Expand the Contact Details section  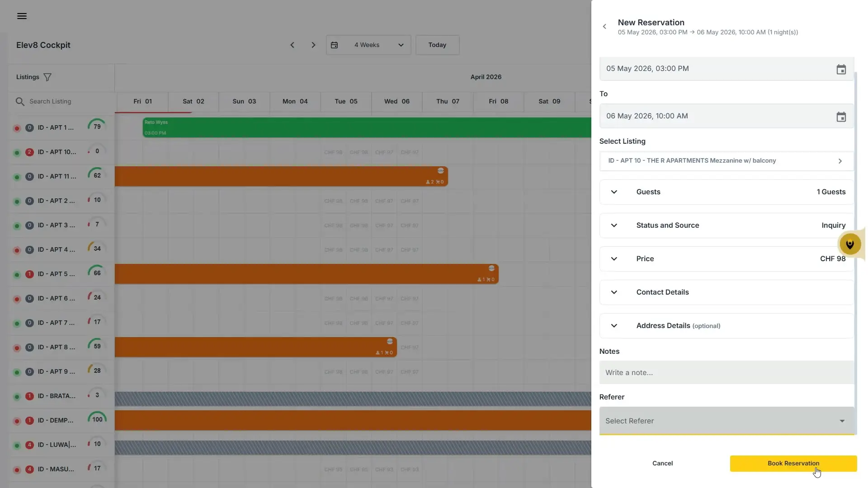(x=726, y=292)
